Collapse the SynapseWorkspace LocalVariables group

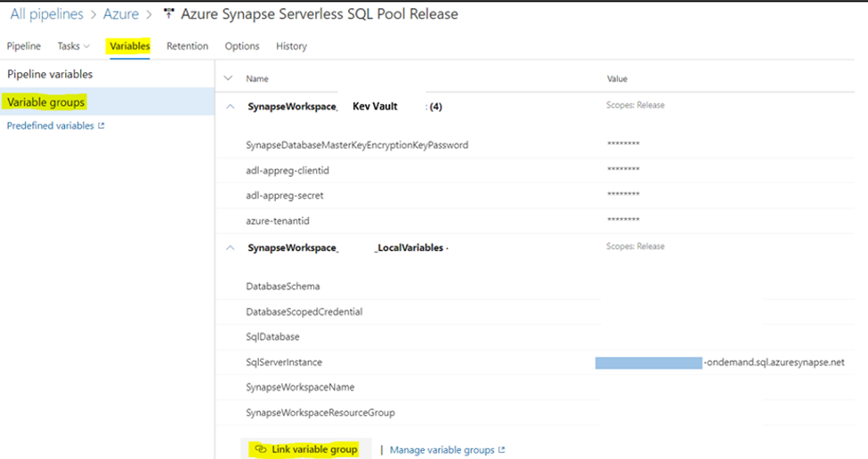231,248
